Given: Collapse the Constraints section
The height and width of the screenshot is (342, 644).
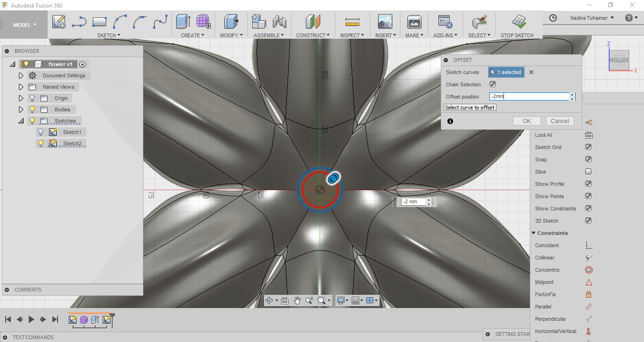Looking at the screenshot, I should coord(534,233).
